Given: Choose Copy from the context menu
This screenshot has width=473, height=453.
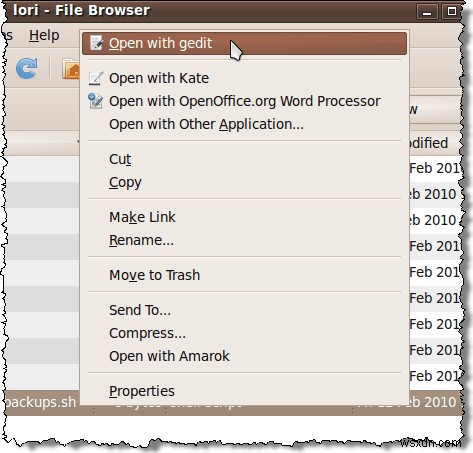Looking at the screenshot, I should 244,182.
